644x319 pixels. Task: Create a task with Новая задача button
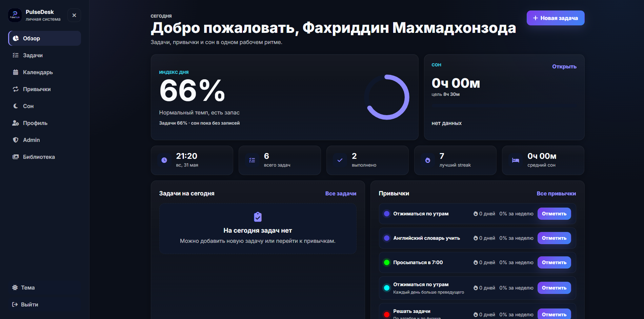556,18
